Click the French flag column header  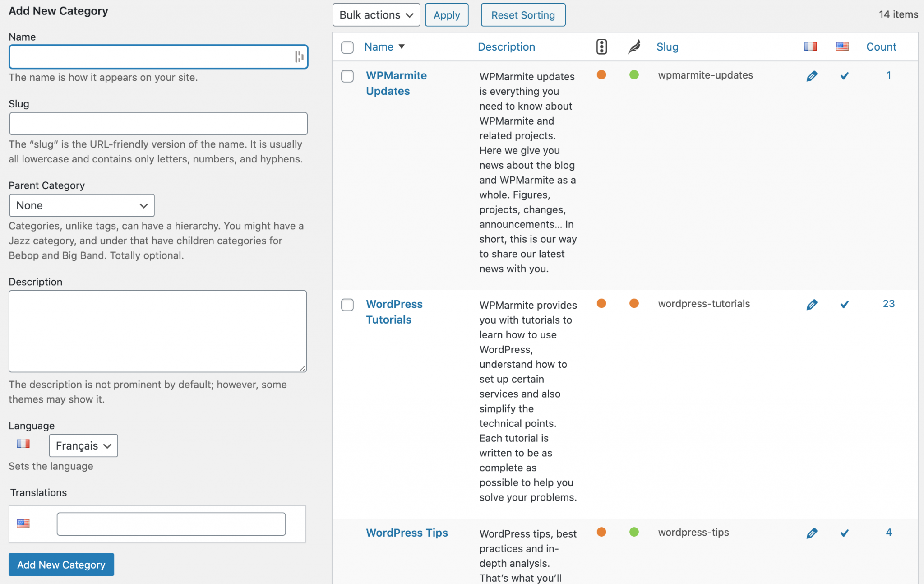810,46
